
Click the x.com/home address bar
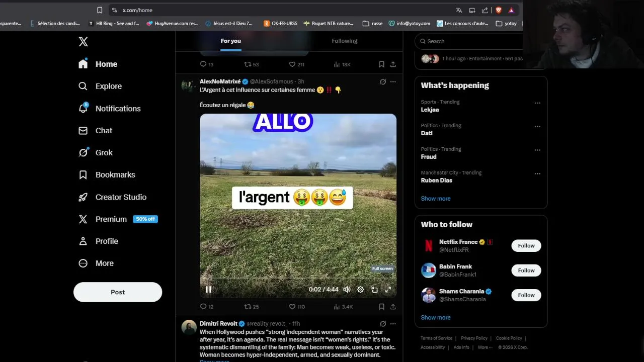282,10
